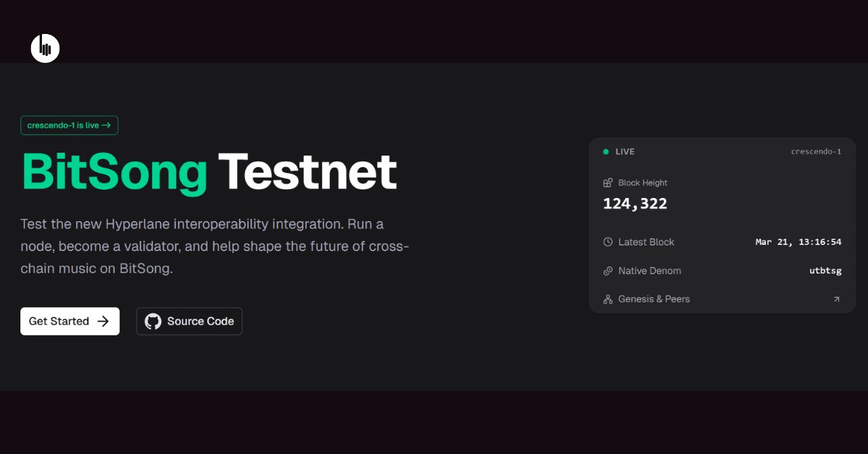Click the Block Height cubes icon
Image resolution: width=868 pixels, height=454 pixels.
point(608,183)
